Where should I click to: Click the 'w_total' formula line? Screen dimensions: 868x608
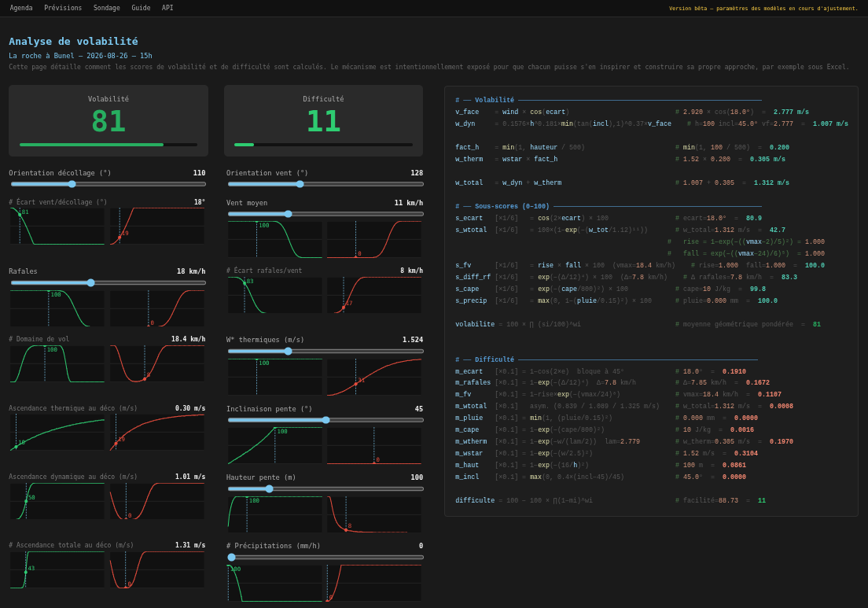(x=622, y=182)
